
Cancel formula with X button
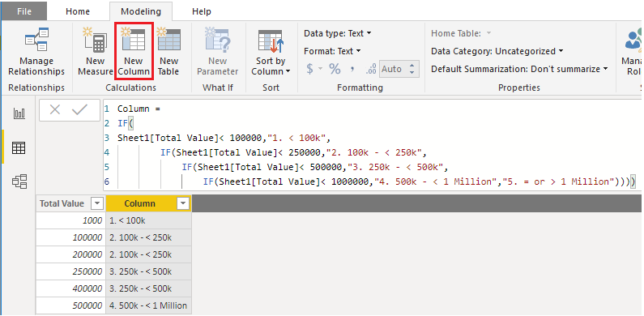[54, 109]
